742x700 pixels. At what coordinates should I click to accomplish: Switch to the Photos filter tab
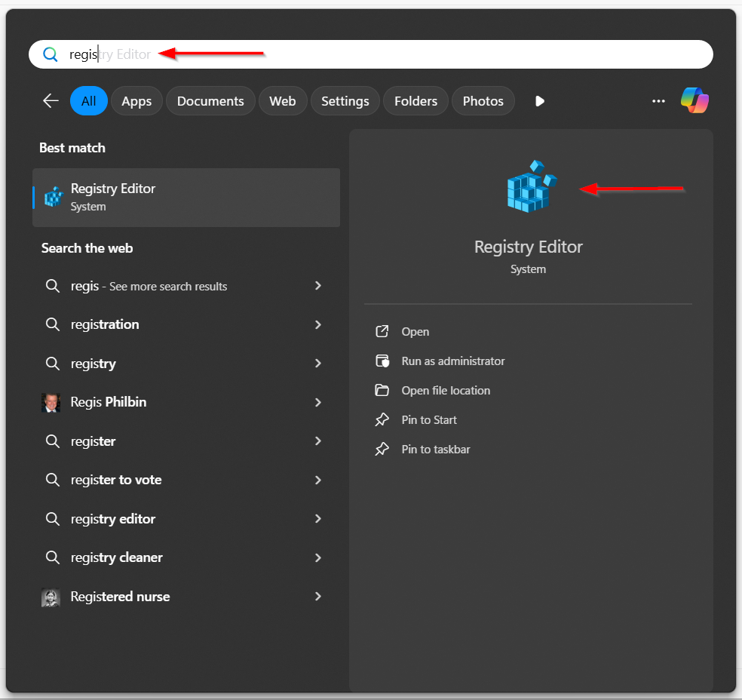483,101
